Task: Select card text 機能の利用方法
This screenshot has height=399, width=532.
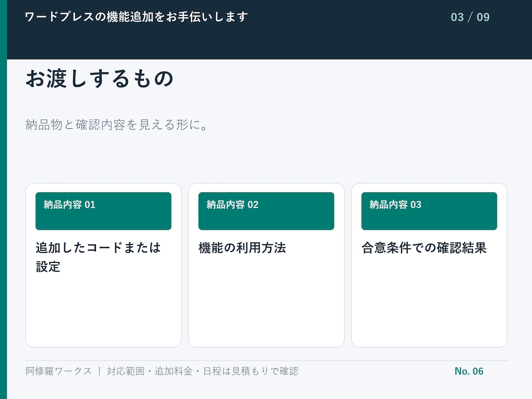Action: 242,248
